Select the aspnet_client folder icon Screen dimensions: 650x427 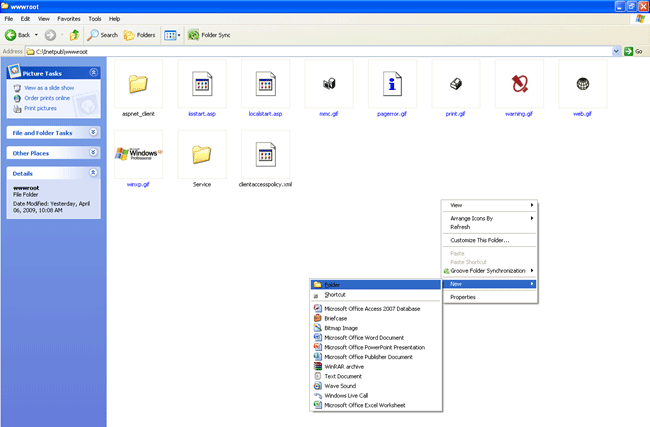138,84
